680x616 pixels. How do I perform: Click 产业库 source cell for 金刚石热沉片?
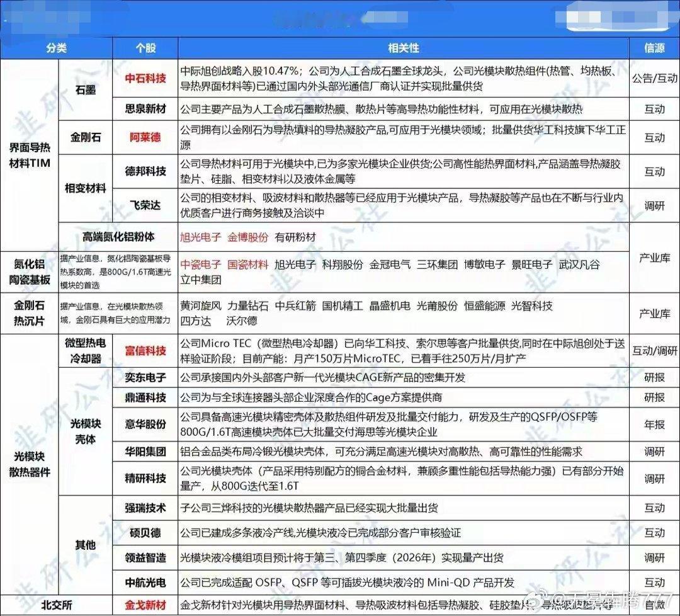click(654, 313)
